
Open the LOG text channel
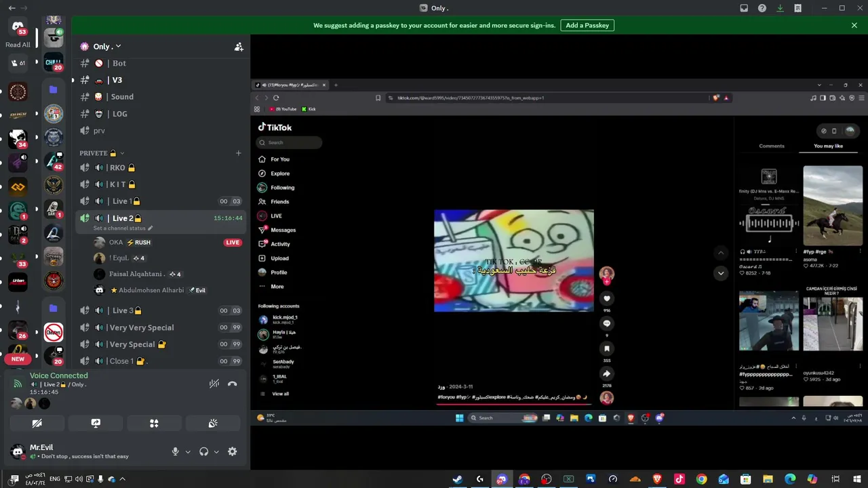coord(160,114)
